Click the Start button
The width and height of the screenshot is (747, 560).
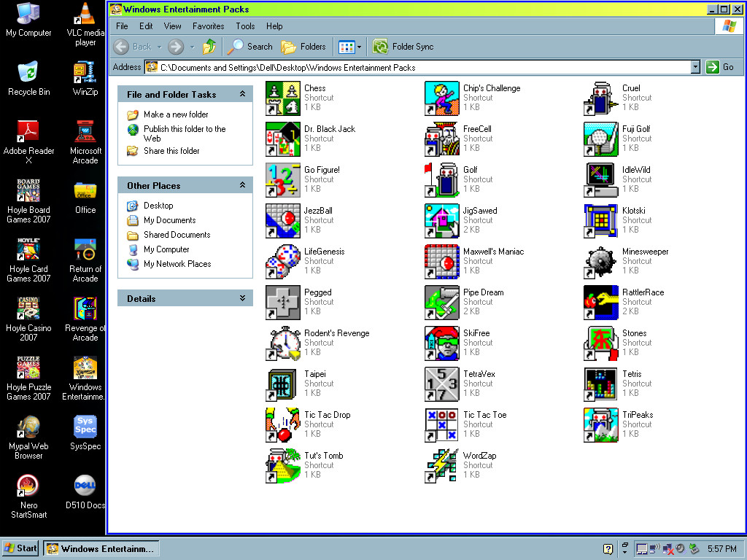20,548
